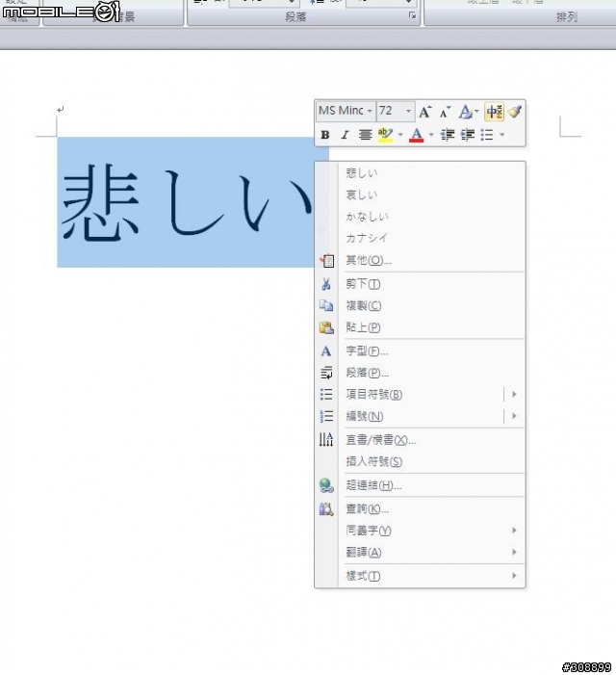Click the Bullets icon in mini toolbar
Image resolution: width=616 pixels, height=675 pixels.
487,135
